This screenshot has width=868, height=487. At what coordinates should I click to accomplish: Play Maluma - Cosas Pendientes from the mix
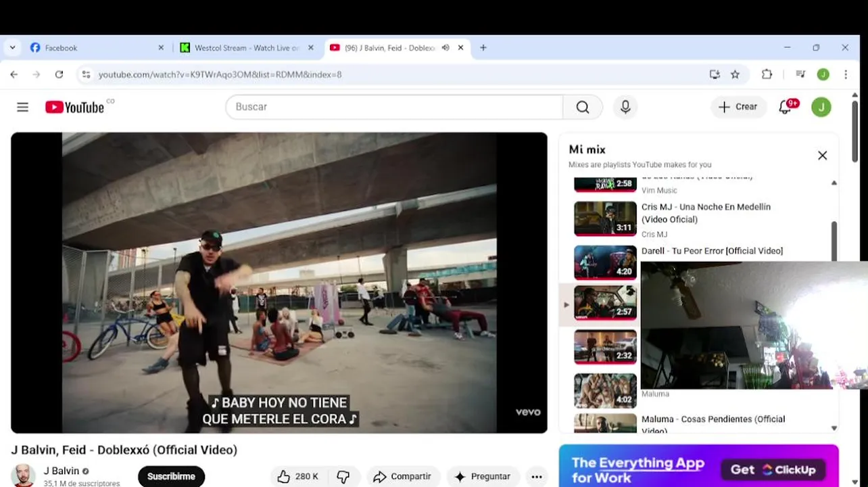point(713,424)
